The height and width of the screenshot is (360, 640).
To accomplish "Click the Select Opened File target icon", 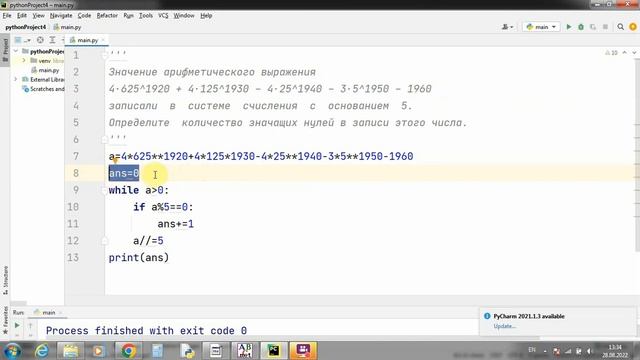I will [x=40, y=40].
